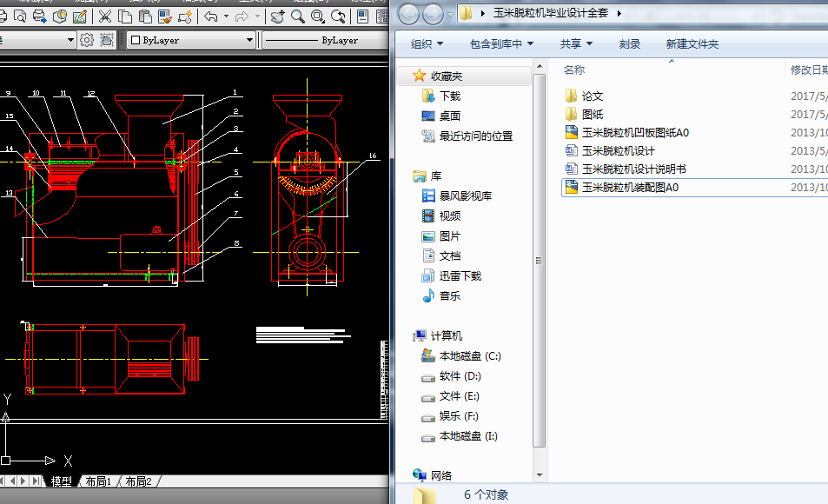Select the Pan hand tool
Viewport: 828px width, 504px height.
pyautogui.click(x=278, y=17)
